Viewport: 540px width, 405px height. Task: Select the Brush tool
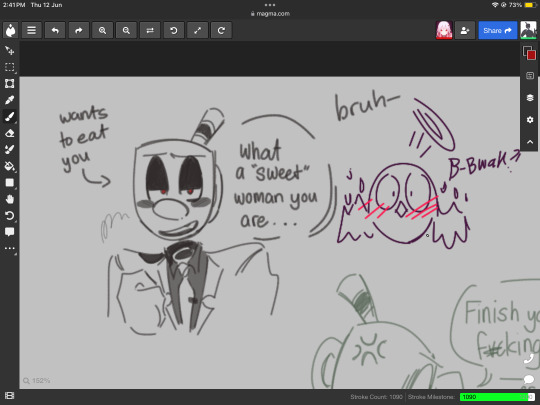10,117
